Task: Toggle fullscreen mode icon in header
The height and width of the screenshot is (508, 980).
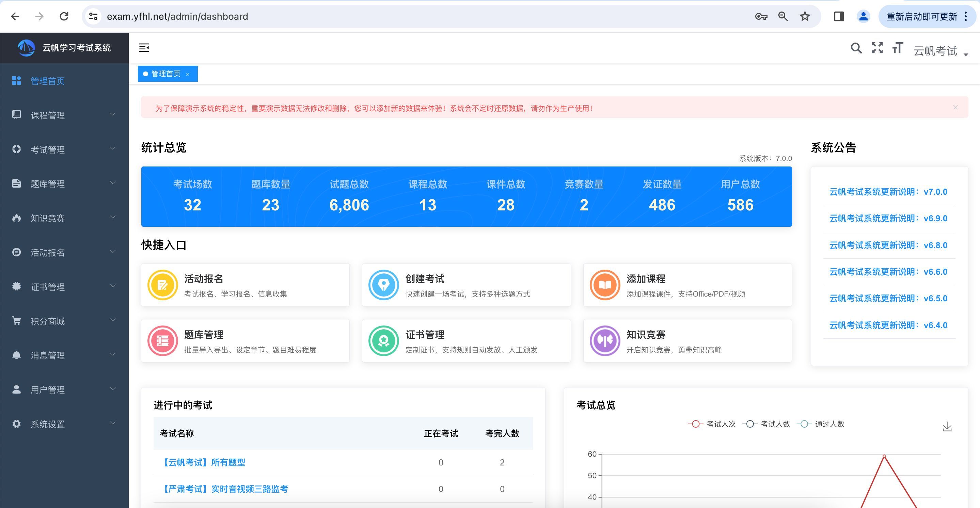Action: tap(877, 48)
